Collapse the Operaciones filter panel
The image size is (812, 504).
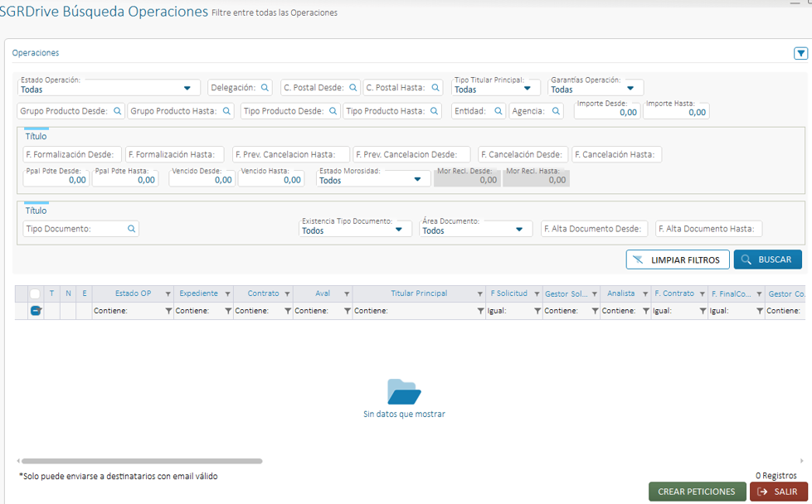[x=800, y=53]
